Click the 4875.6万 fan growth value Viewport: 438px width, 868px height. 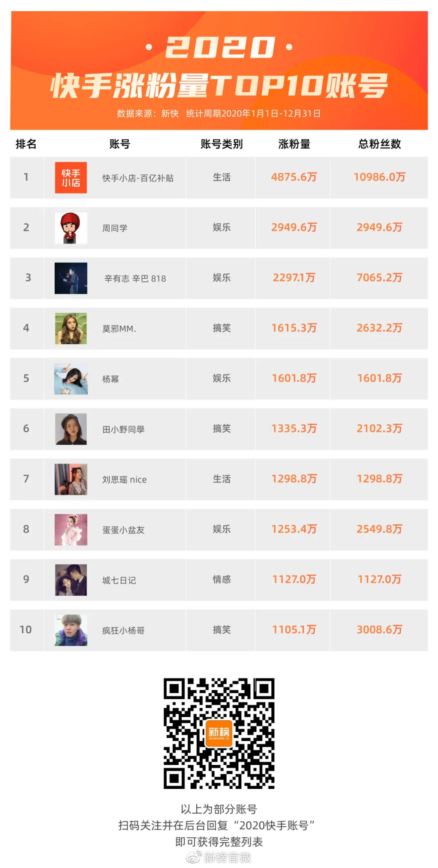tap(294, 177)
